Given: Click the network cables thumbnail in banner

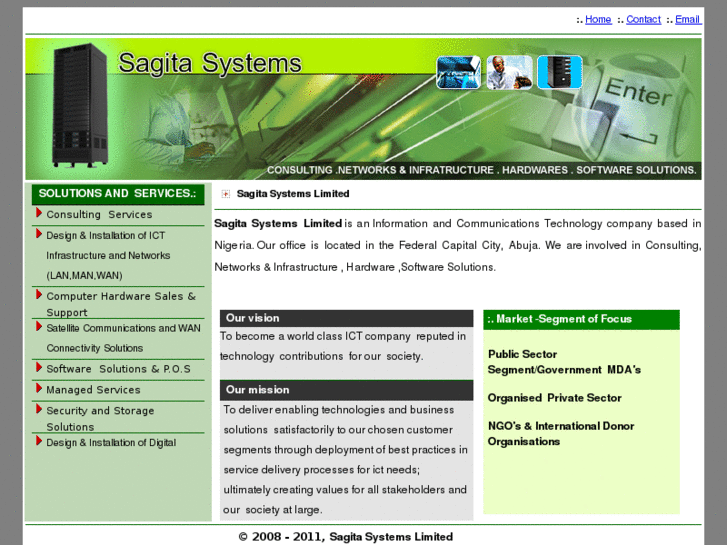Looking at the screenshot, I should click(x=458, y=72).
